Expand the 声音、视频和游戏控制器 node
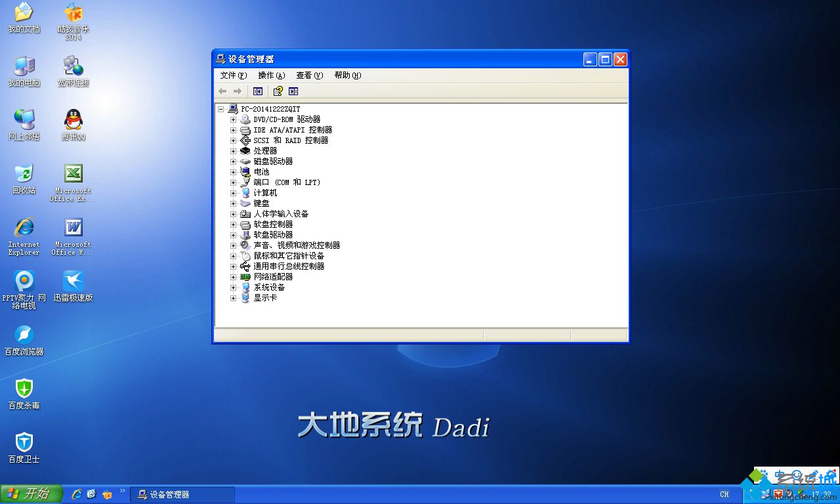Viewport: 840px width, 504px height. point(233,245)
